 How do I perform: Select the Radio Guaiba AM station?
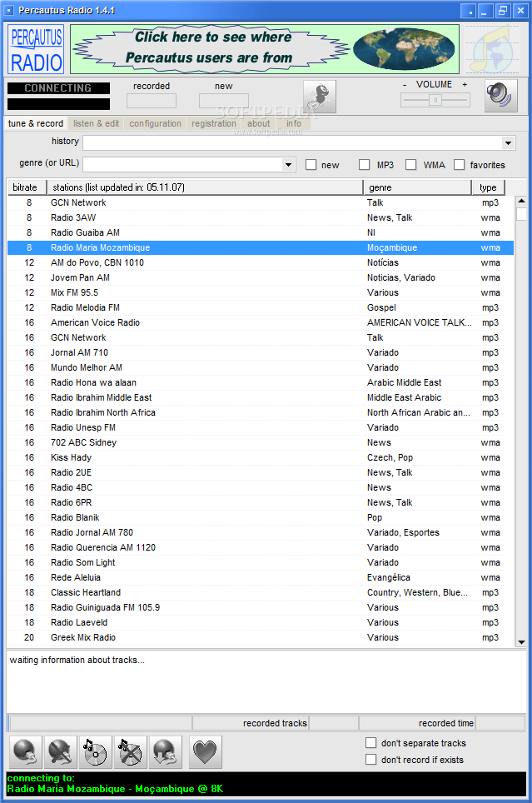pos(261,232)
